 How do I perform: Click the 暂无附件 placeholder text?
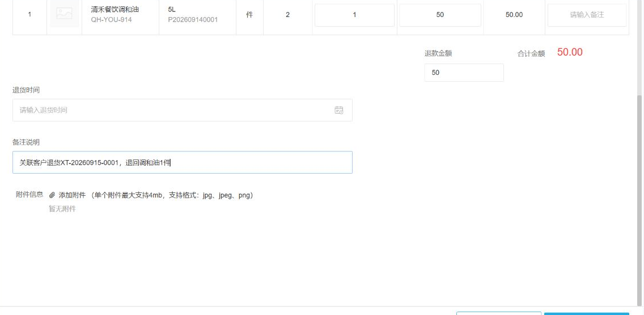(x=62, y=209)
